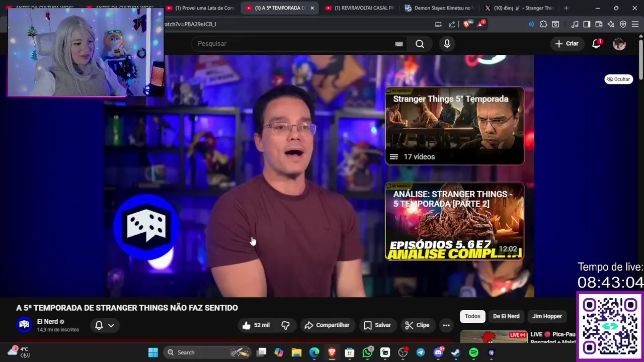This screenshot has height=362, width=644.
Task: Open WhatsApp from taskbar
Action: pos(368,352)
